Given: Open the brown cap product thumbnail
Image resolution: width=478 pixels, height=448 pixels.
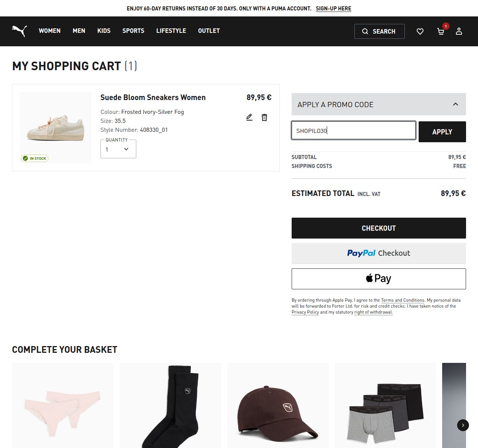Looking at the screenshot, I should (x=278, y=405).
